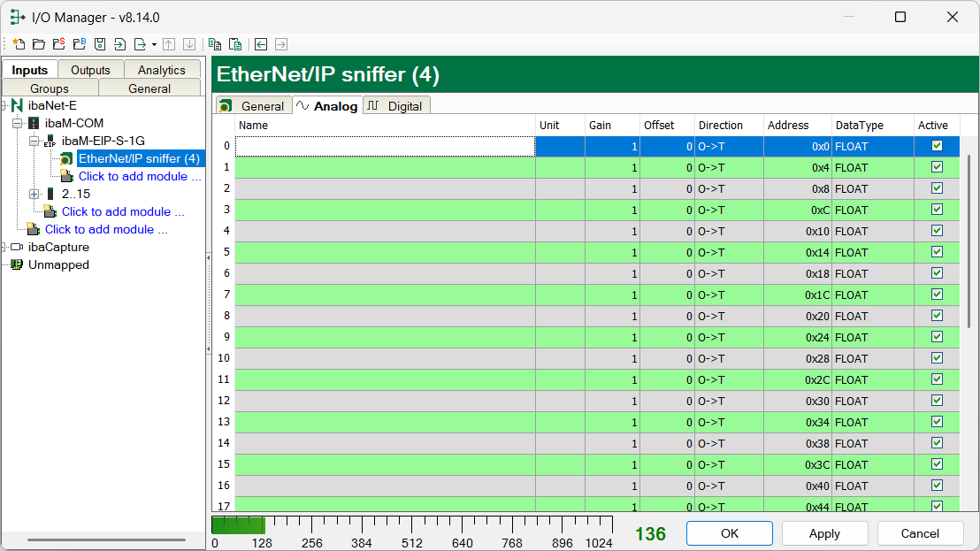Click the signal count usage bar
This screenshot has width=980, height=551.
point(412,524)
